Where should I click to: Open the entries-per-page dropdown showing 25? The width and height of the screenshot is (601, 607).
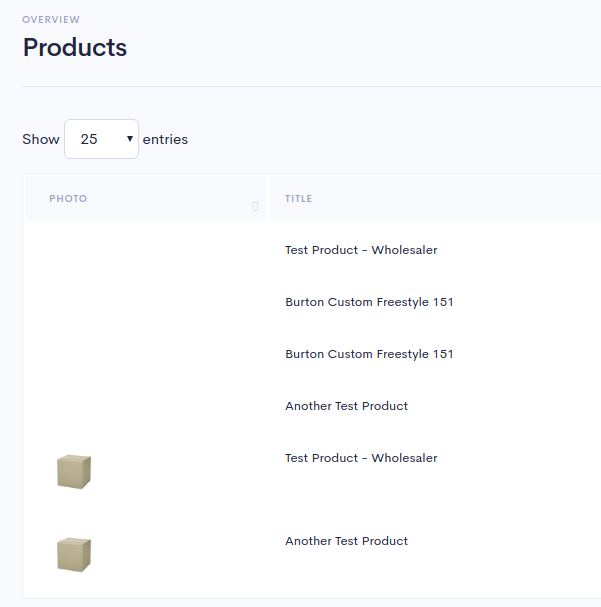(x=101, y=139)
